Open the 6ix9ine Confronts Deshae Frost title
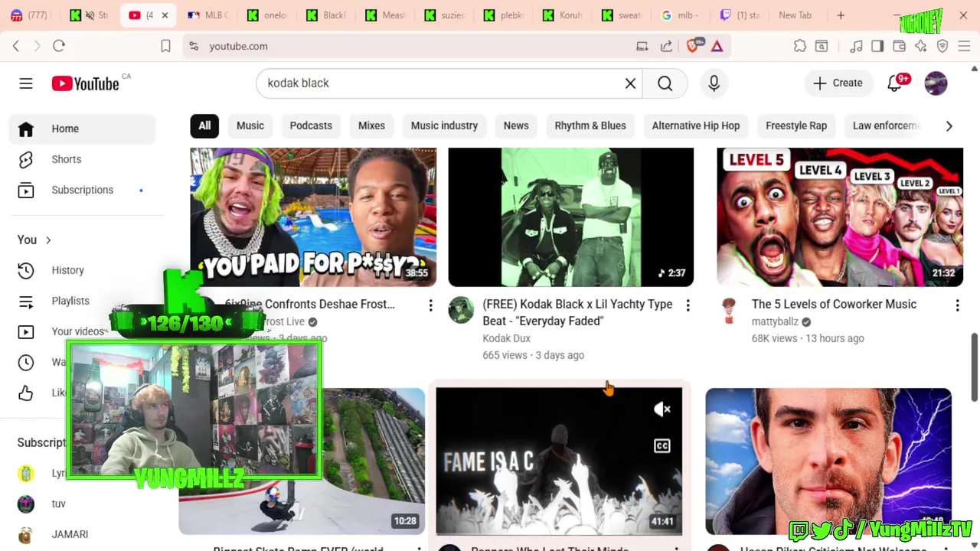The width and height of the screenshot is (980, 551). click(309, 305)
